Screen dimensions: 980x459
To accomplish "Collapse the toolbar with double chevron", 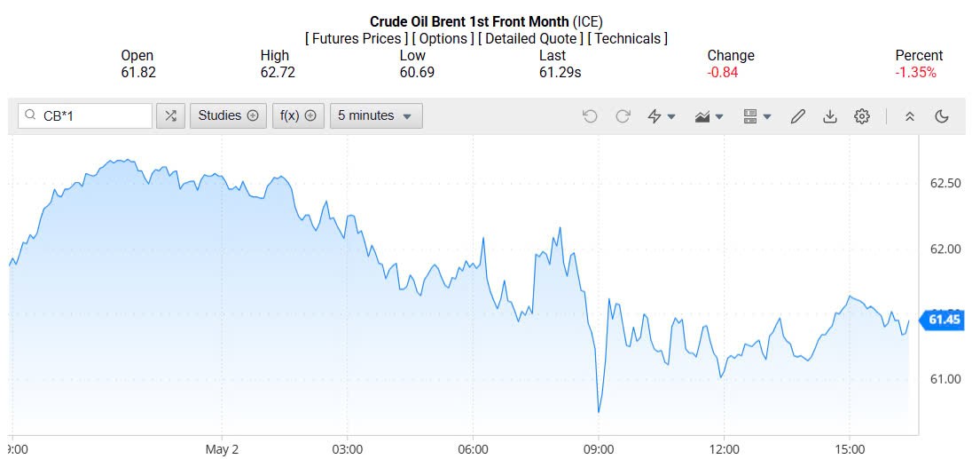I will click(909, 116).
